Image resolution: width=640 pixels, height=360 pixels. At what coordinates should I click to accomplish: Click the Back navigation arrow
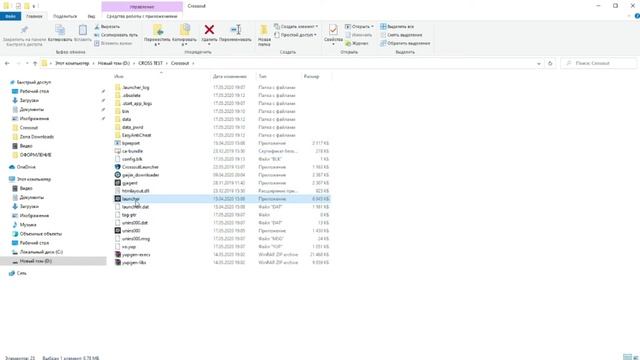pyautogui.click(x=7, y=63)
